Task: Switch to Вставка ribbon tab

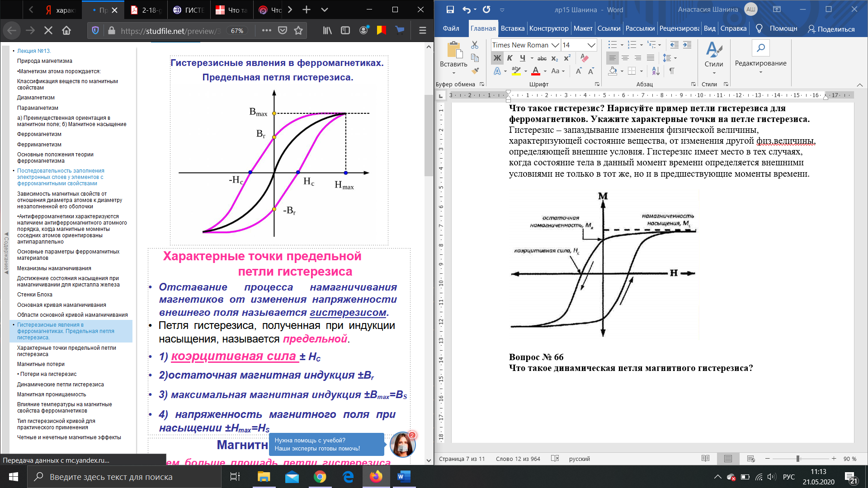Action: pos(512,28)
